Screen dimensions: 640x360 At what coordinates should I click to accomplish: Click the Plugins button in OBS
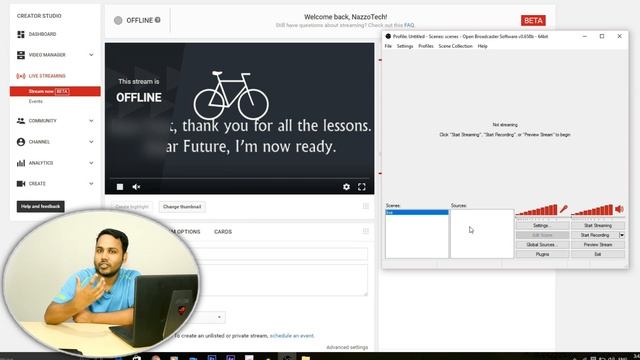click(x=542, y=254)
